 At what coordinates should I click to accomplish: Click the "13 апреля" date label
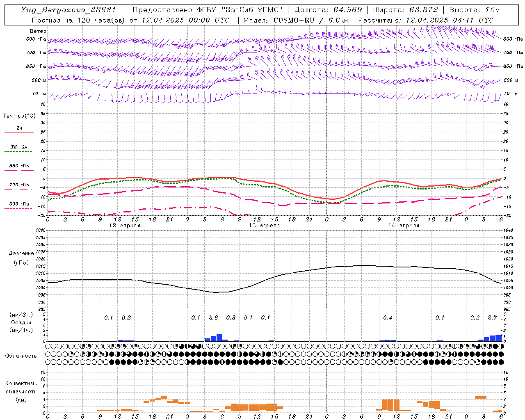coord(264,226)
